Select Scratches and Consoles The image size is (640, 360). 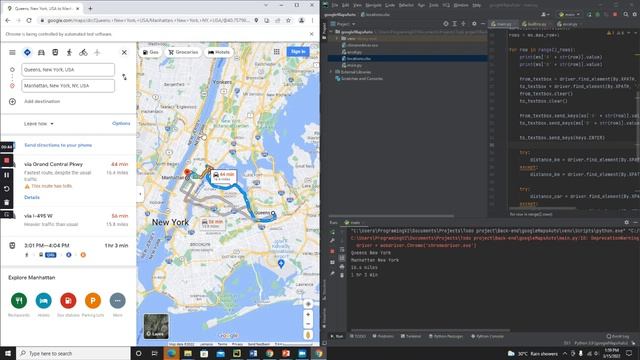tap(361, 78)
